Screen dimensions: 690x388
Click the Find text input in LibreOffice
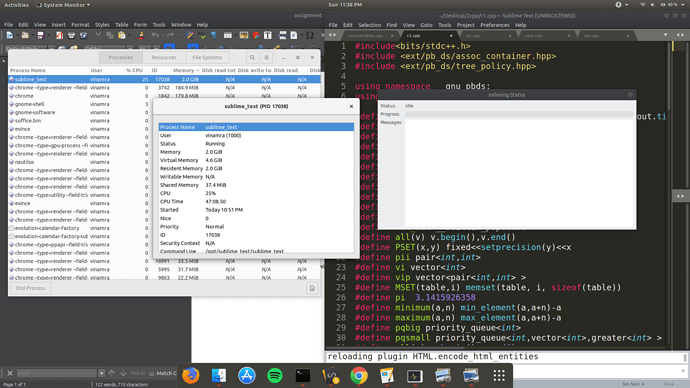[57, 373]
